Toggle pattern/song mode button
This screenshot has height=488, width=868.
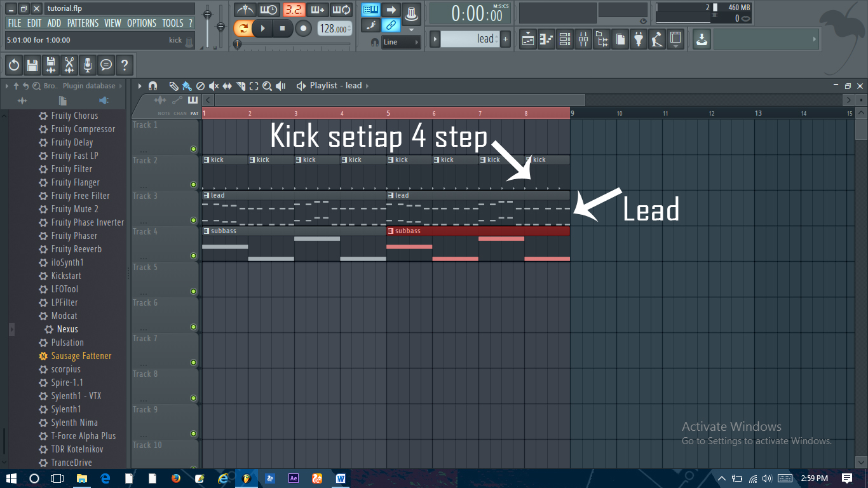243,28
